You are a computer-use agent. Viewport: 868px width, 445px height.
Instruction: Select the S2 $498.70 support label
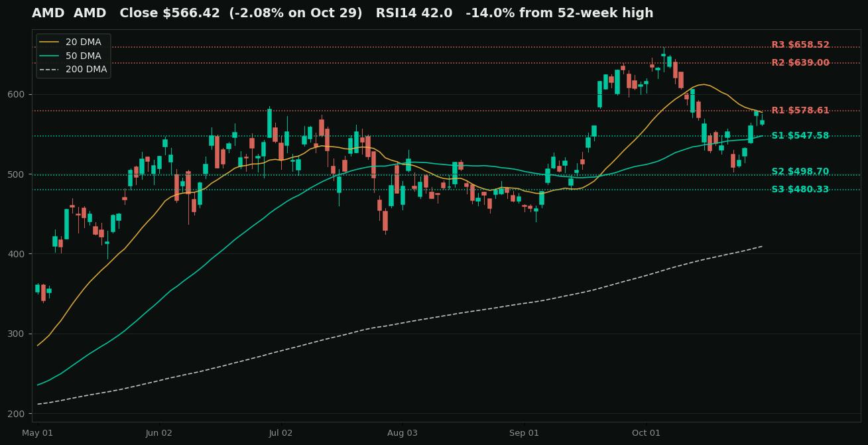(x=800, y=172)
